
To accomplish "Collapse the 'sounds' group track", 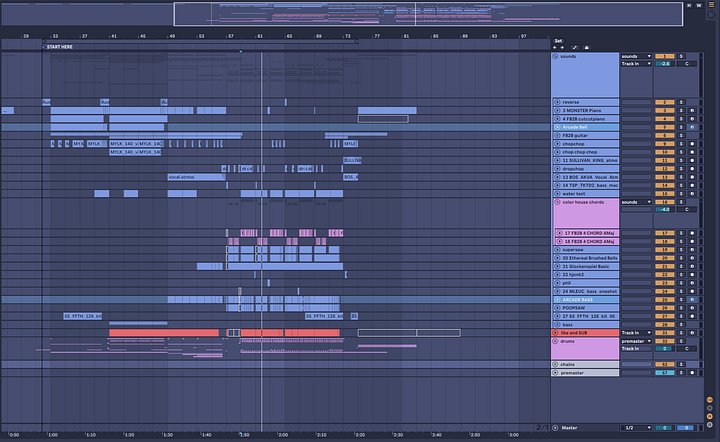I will click(x=557, y=57).
